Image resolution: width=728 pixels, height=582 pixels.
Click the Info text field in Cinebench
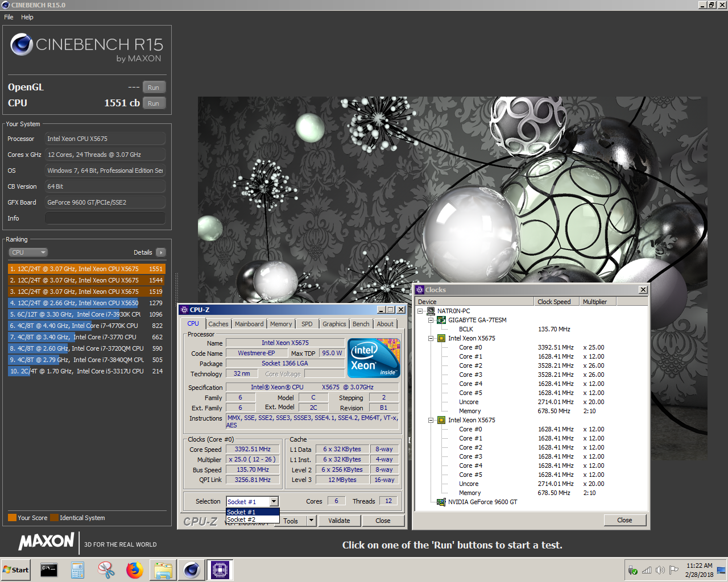click(105, 218)
